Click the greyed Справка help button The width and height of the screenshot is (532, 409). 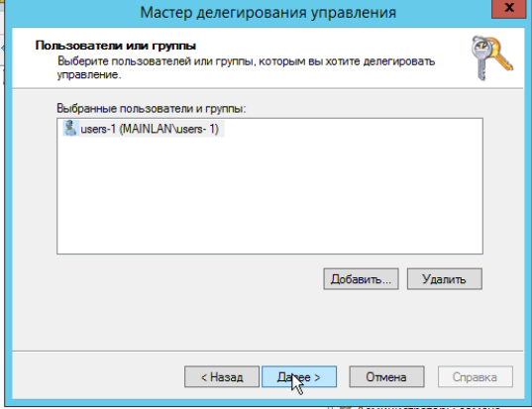(x=475, y=376)
